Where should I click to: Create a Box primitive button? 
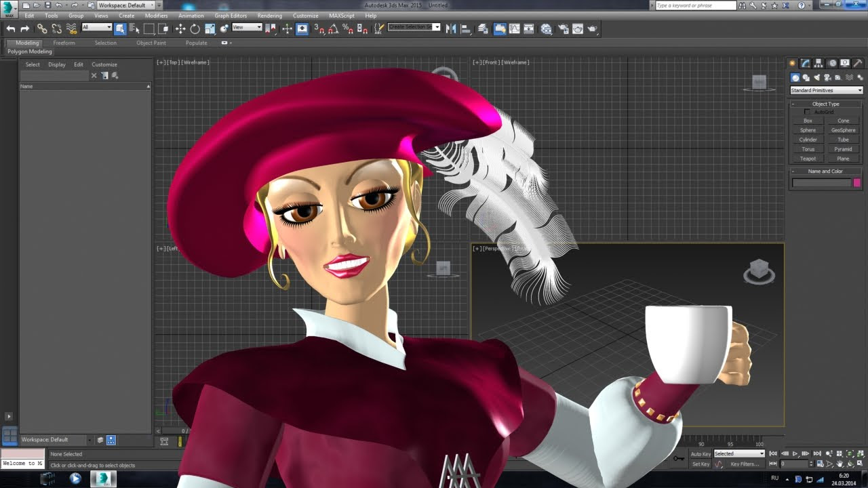808,121
